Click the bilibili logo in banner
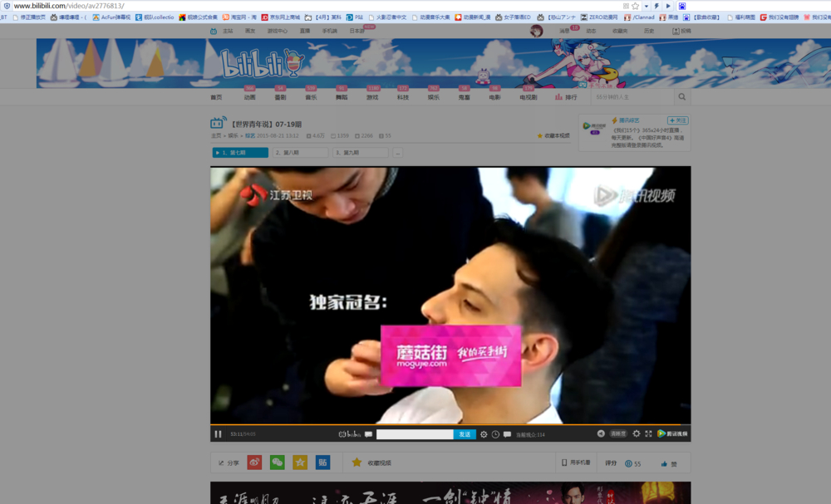 [x=262, y=64]
